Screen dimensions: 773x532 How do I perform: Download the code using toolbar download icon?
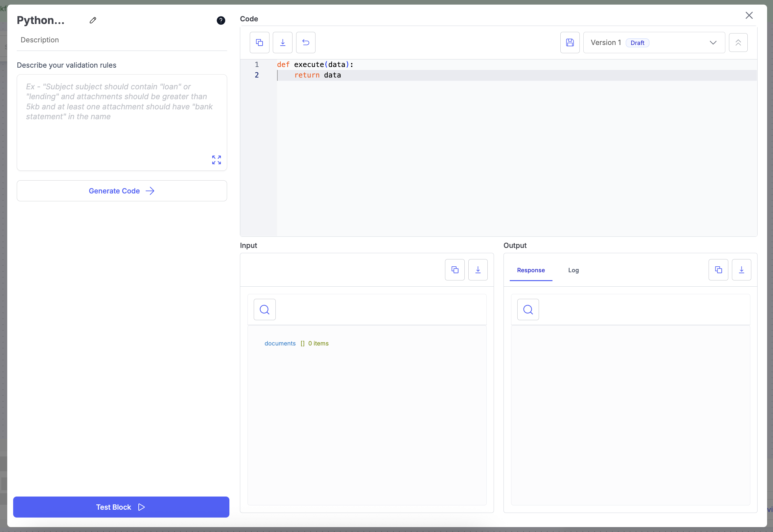[282, 42]
